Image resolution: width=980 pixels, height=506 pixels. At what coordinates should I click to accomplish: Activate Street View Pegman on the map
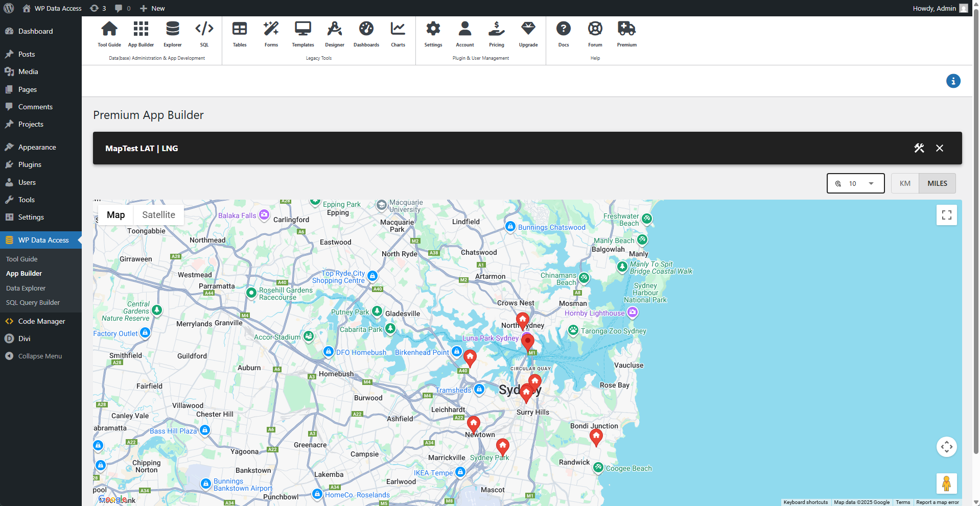946,483
